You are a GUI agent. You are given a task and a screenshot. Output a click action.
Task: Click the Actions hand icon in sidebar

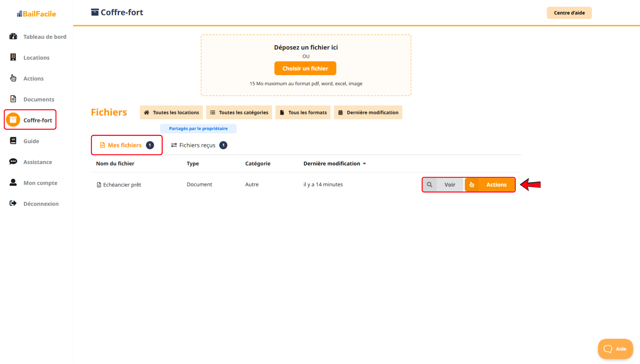click(13, 78)
